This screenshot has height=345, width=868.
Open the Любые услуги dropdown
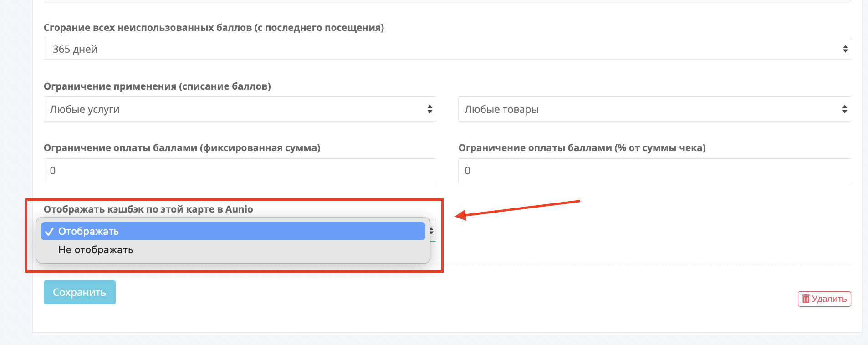point(240,109)
